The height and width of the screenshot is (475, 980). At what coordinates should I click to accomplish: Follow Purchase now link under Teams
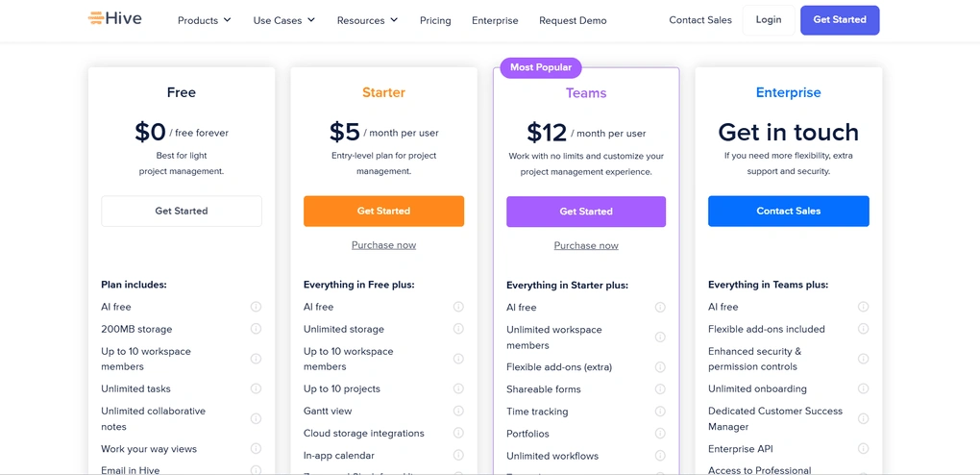point(586,245)
